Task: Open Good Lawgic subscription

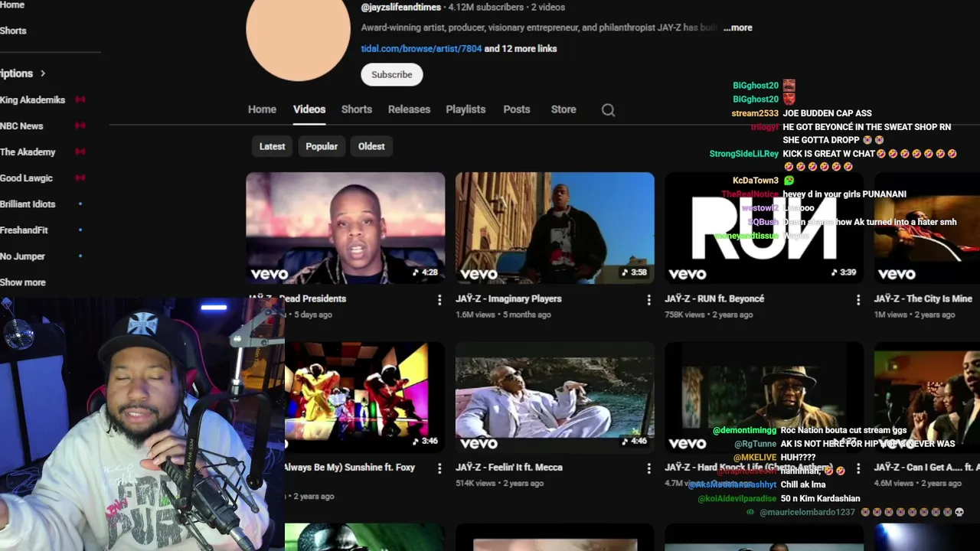Action: point(26,178)
